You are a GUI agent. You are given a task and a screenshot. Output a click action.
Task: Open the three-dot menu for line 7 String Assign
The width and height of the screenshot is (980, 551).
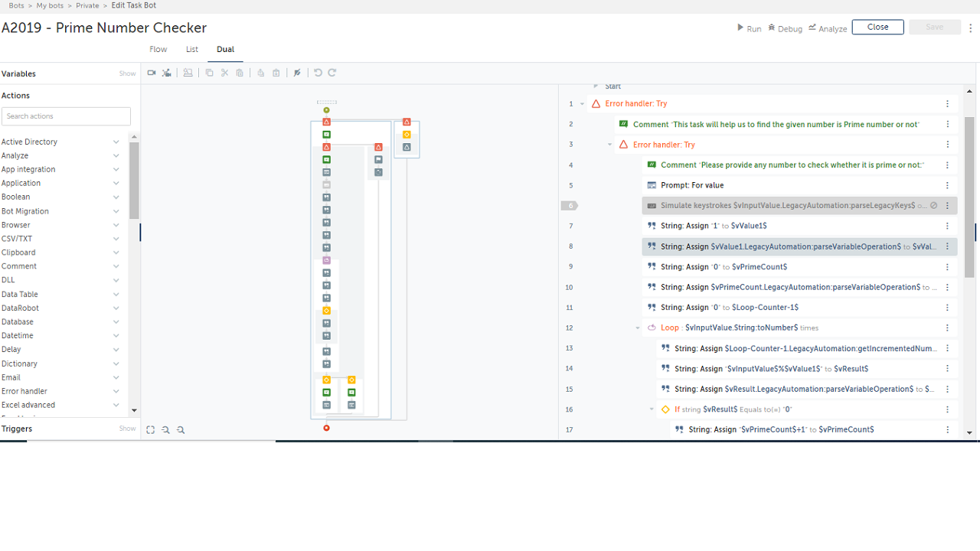tap(947, 226)
